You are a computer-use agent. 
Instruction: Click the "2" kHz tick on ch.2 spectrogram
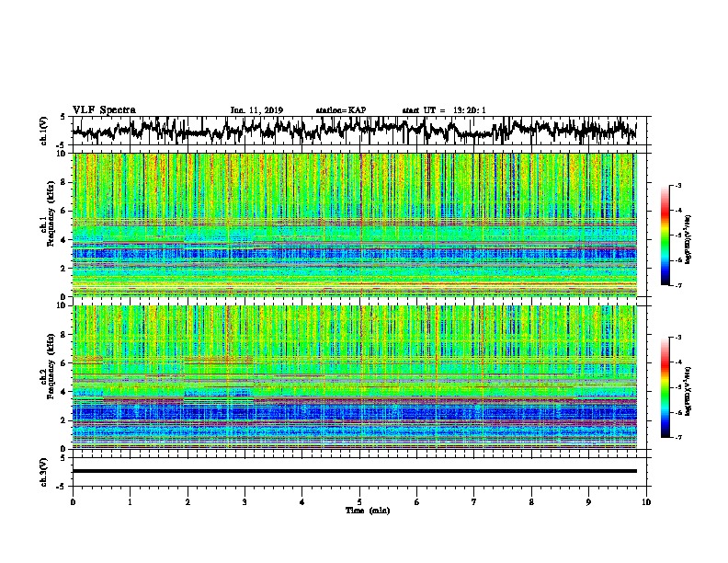(65, 420)
